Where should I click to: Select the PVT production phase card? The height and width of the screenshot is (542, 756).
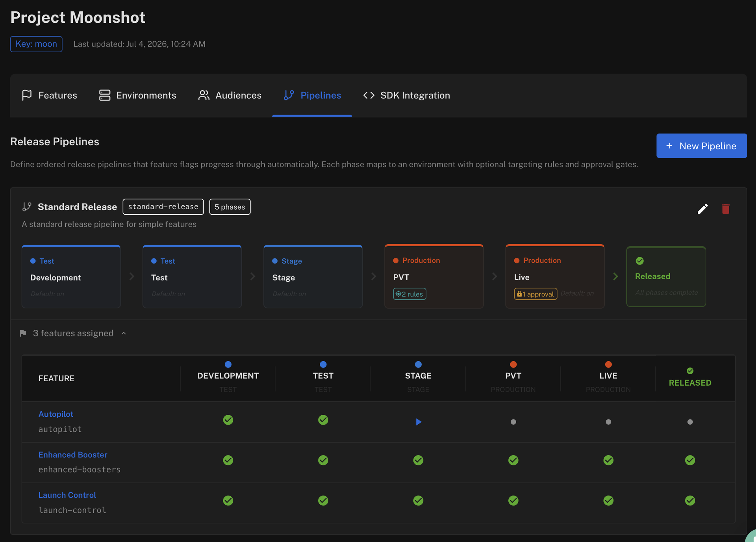[x=434, y=277]
